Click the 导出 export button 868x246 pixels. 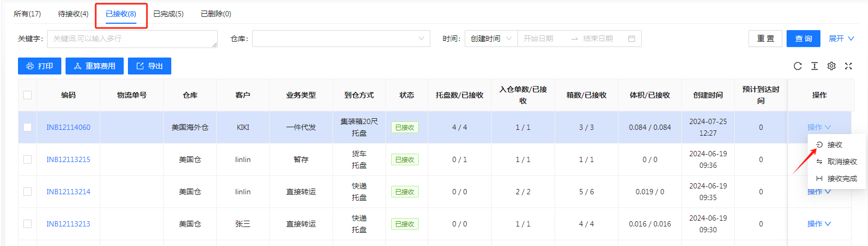point(150,66)
